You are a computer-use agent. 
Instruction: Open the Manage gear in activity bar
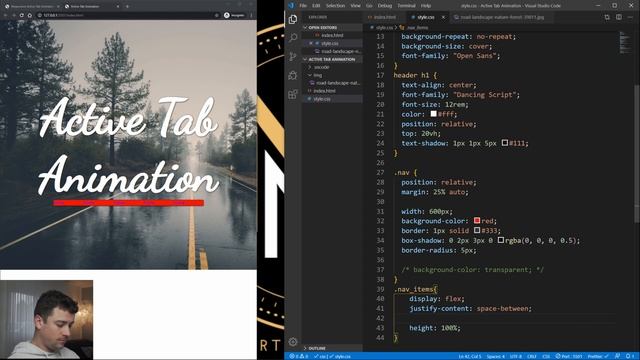pyautogui.click(x=293, y=342)
